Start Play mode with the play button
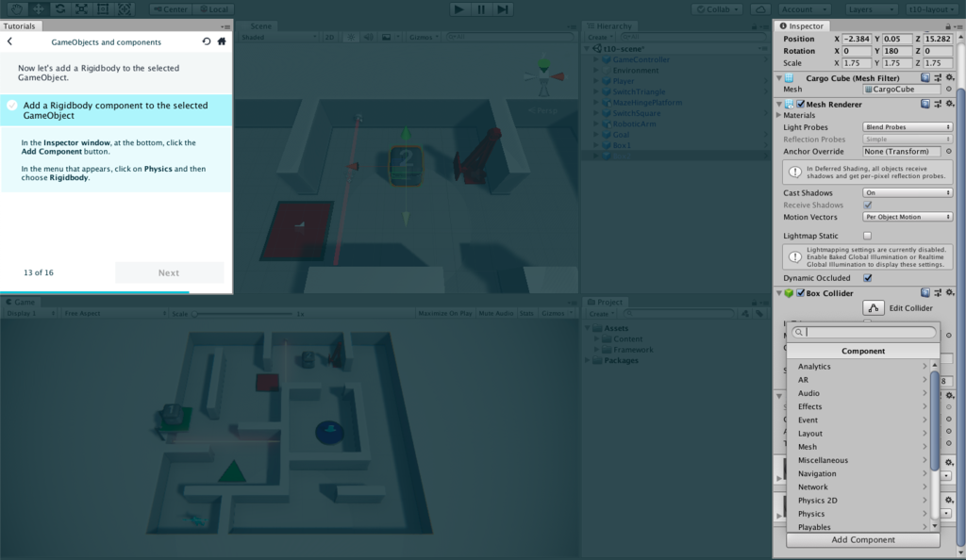The height and width of the screenshot is (560, 966). click(459, 9)
